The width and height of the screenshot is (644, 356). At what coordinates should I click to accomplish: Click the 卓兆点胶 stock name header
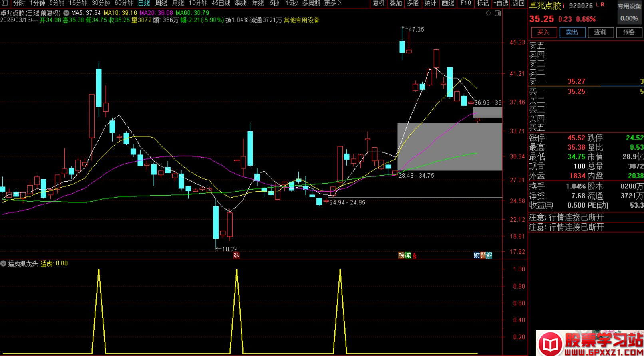pos(545,6)
